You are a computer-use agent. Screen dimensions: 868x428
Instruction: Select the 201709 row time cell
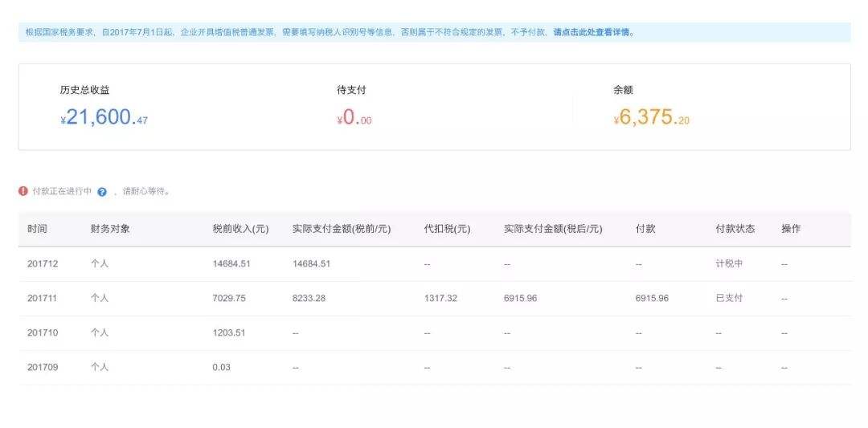point(43,367)
